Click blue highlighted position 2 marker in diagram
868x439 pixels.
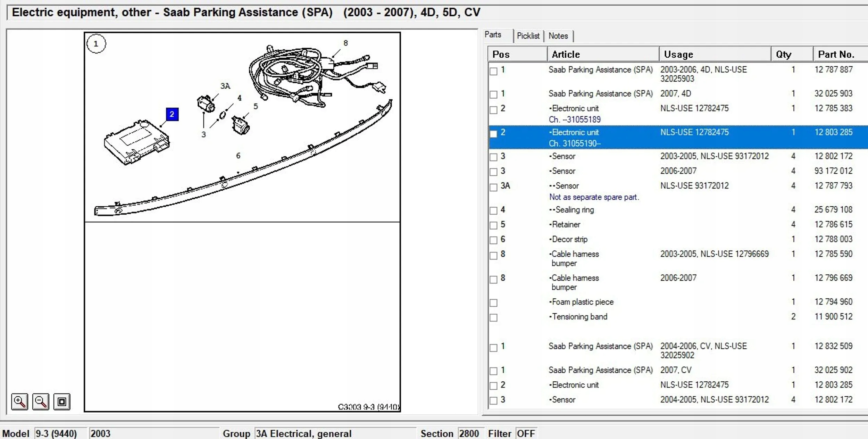172,114
